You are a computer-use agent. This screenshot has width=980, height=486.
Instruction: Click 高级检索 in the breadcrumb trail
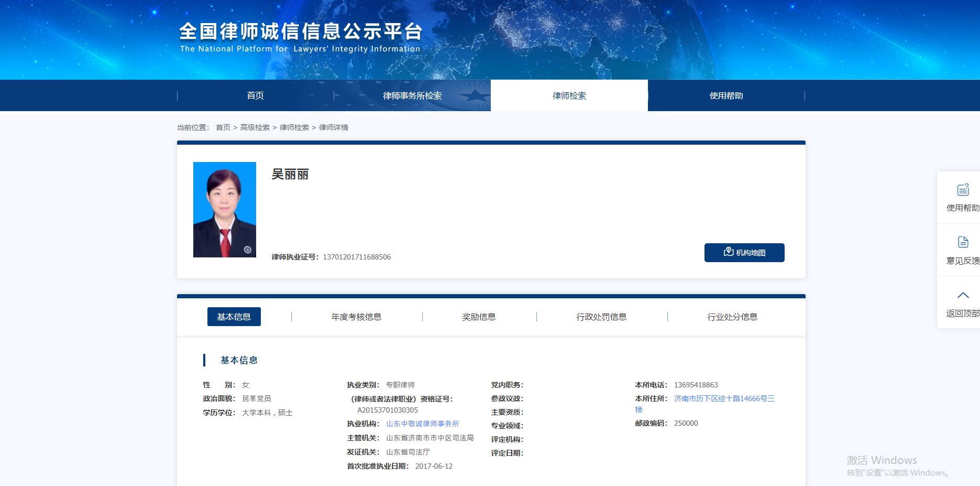pos(255,127)
